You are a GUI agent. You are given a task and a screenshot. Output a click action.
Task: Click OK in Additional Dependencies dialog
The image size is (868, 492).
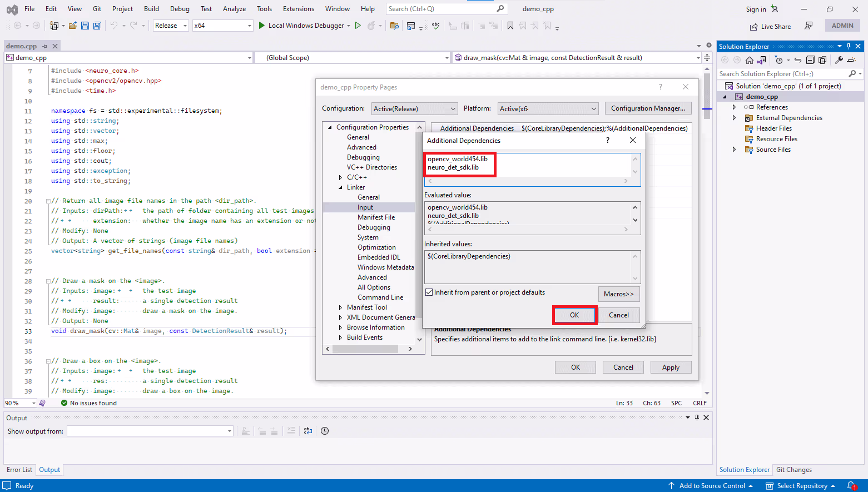pos(574,315)
